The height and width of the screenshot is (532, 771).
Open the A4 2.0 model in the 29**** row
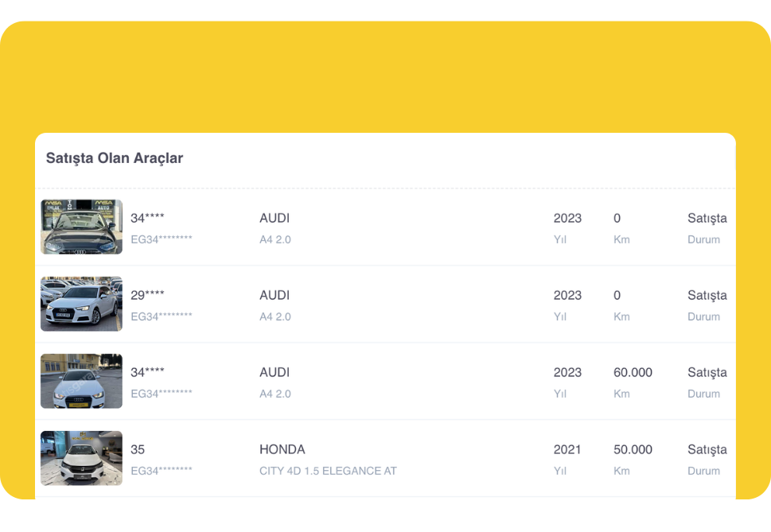[x=275, y=316]
